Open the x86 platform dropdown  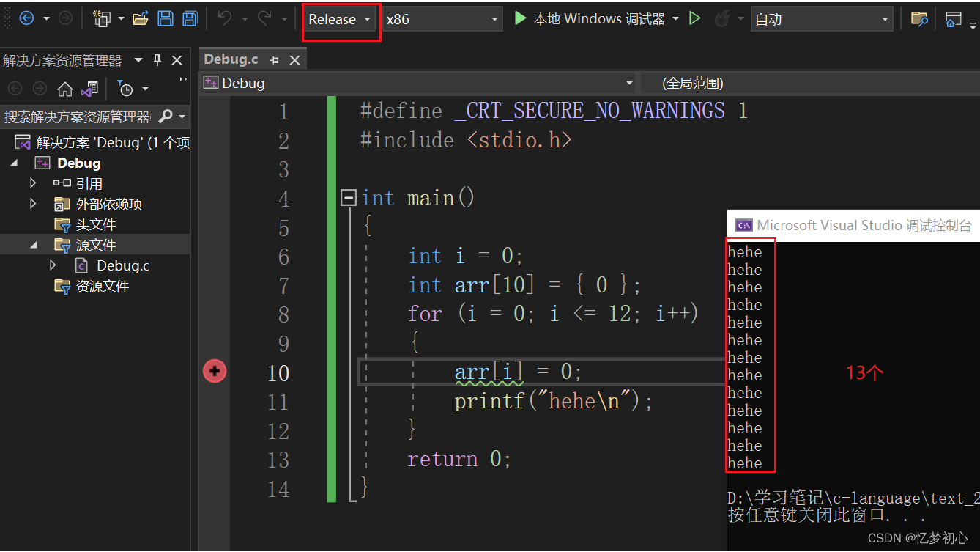(x=442, y=20)
